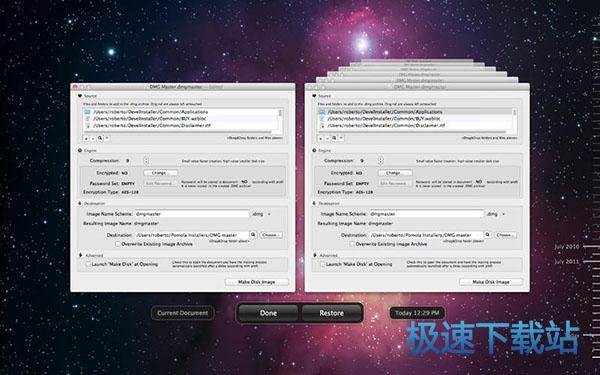Image resolution: width=600 pixels, height=375 pixels.
Task: Enable Launch 'Make Disk' at Opening in the left window
Action: [x=88, y=264]
